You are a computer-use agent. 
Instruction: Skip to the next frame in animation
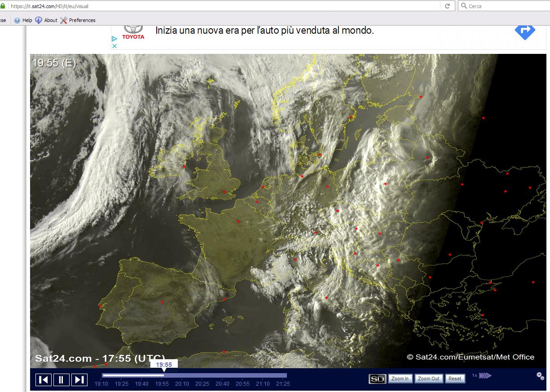(79, 379)
